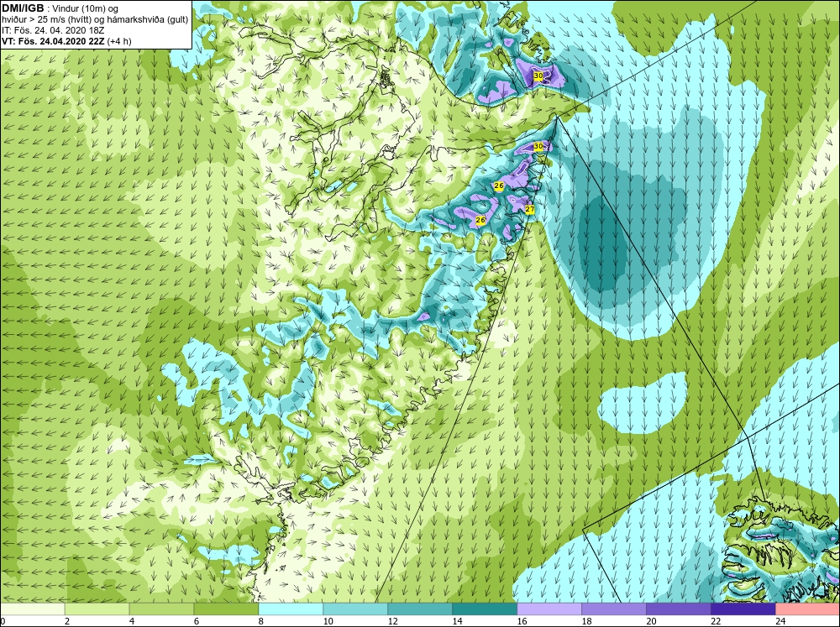Click the 30 gust marker below the coastline tip

coord(538,146)
